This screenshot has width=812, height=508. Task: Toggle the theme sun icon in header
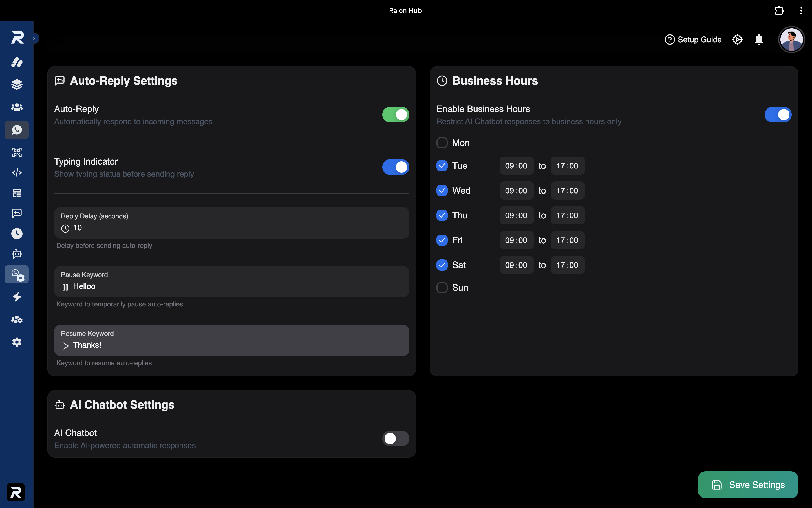(737, 40)
